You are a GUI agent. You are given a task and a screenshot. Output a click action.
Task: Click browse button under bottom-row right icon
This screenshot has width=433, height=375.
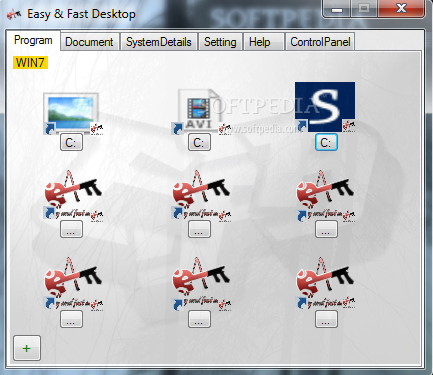tap(326, 319)
